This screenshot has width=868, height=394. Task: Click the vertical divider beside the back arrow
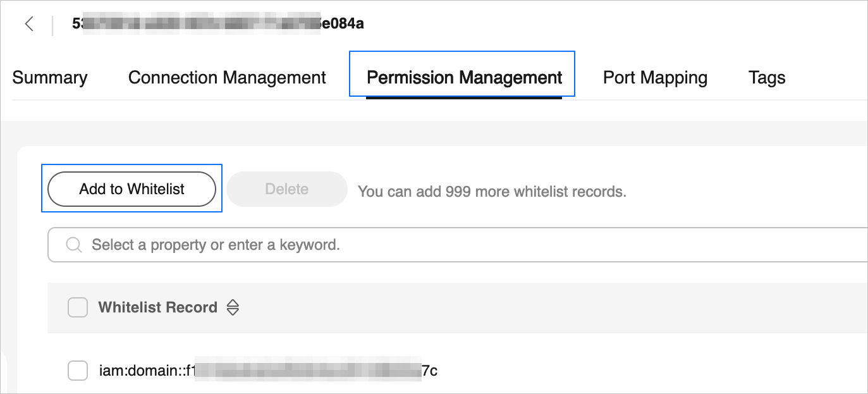52,25
